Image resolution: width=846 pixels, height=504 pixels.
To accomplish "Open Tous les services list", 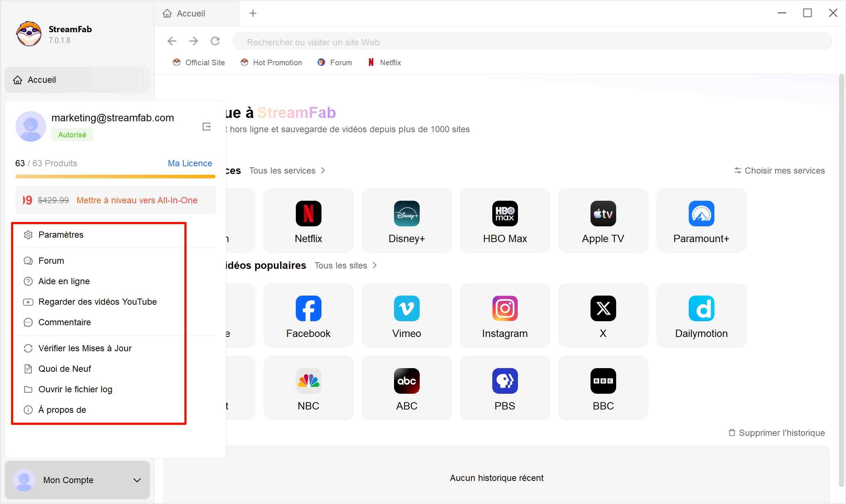I will point(282,170).
